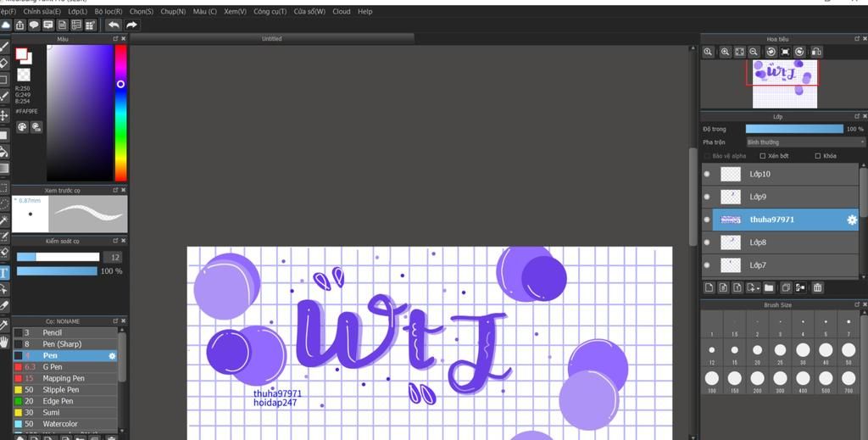Select the Pencil brush
This screenshot has height=440, width=868.
(64, 332)
